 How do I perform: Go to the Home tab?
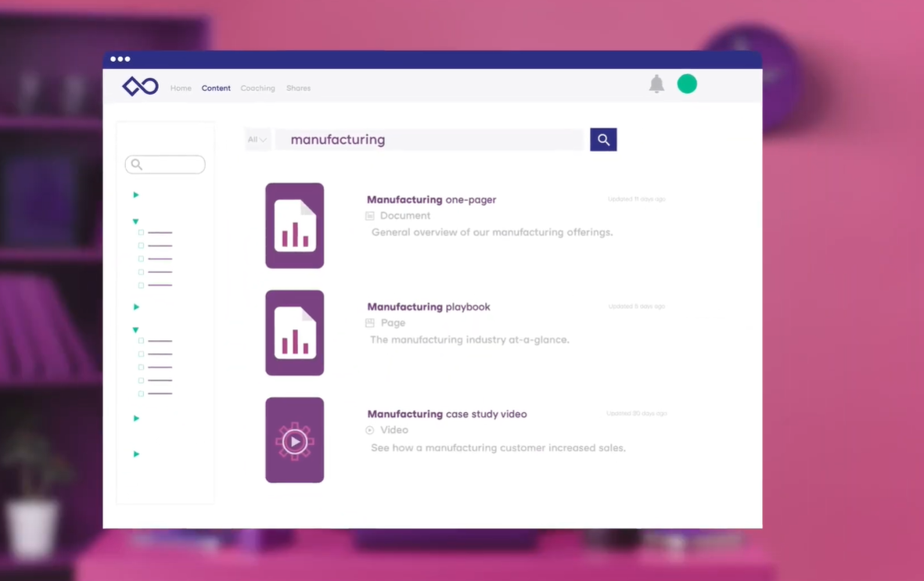tap(181, 88)
